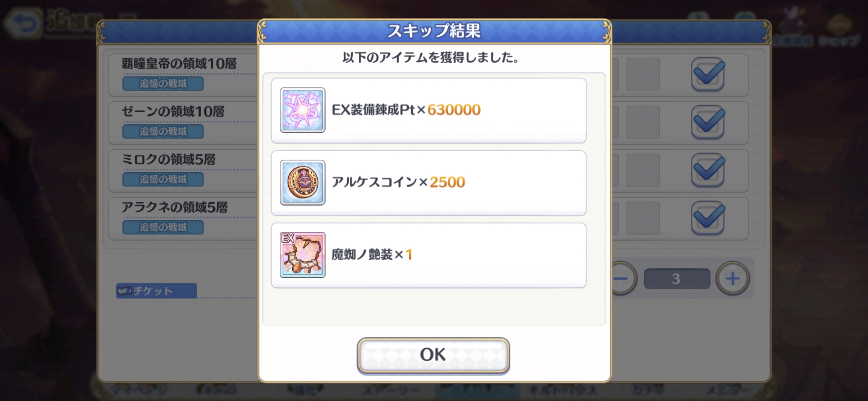Toggle checkbox for ゼーンの領域10層

(x=708, y=122)
